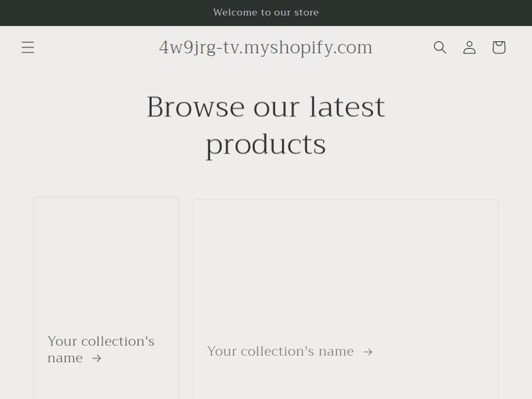Go to 4w9jrg-tv.myshopify.com store home link

tap(265, 47)
